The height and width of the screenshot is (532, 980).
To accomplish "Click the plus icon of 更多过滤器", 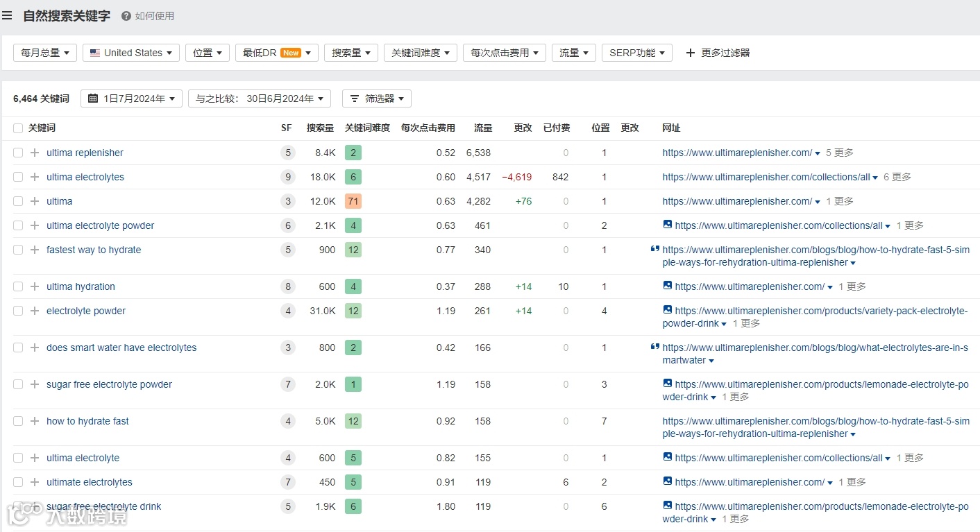I will (x=690, y=53).
